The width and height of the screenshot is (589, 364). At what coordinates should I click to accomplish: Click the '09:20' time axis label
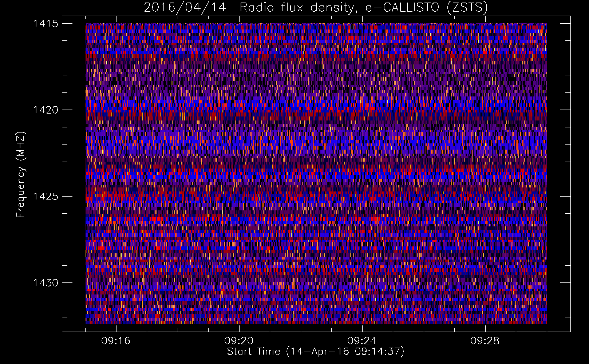pos(239,341)
